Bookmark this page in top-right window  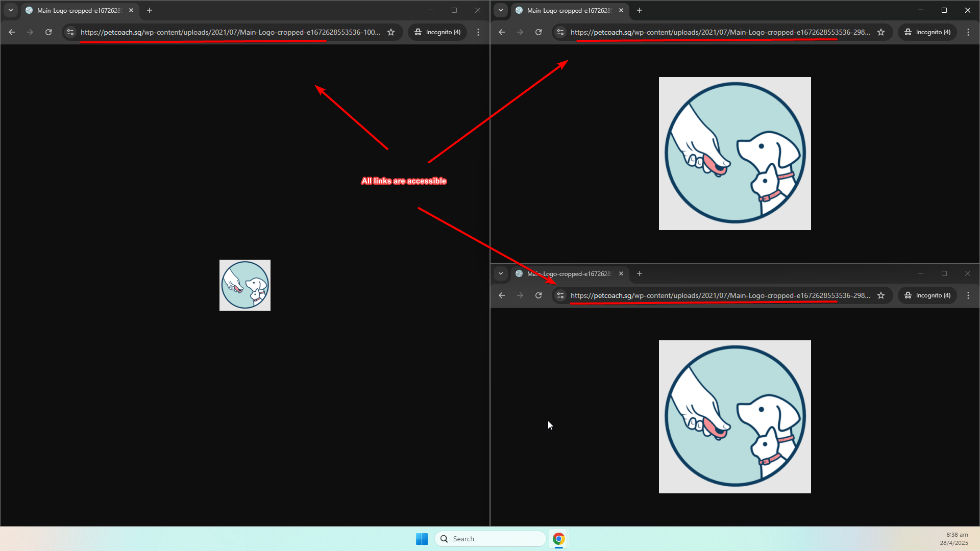881,32
